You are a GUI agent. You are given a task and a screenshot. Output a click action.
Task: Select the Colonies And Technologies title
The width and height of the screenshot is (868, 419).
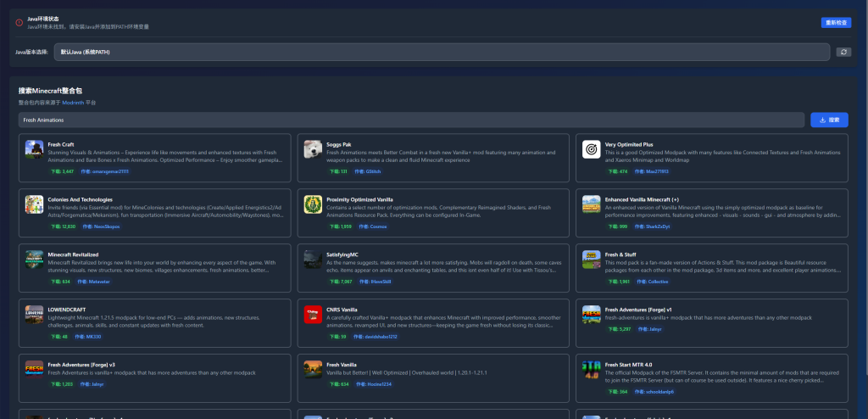81,199
